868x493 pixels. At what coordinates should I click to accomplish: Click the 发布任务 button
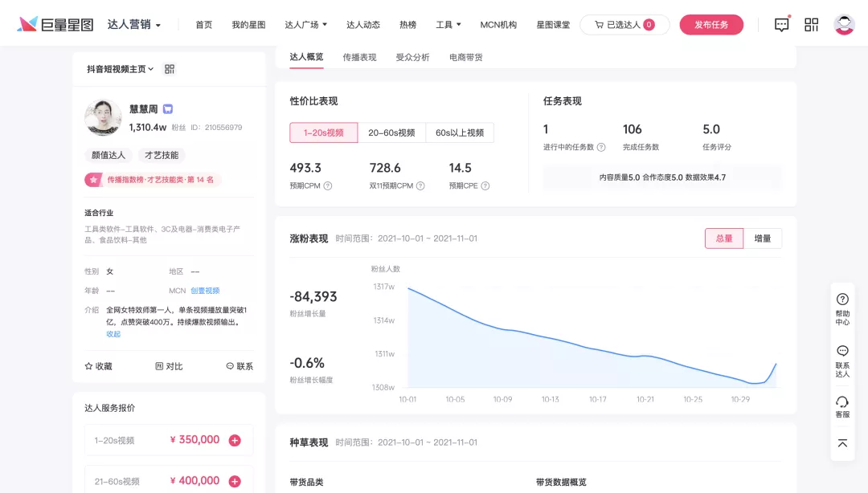(711, 24)
